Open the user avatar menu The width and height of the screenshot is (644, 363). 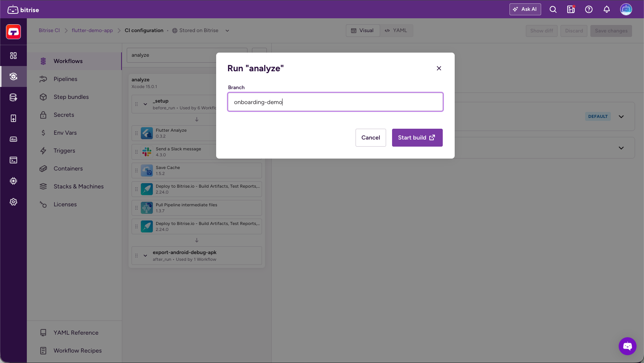(x=626, y=9)
